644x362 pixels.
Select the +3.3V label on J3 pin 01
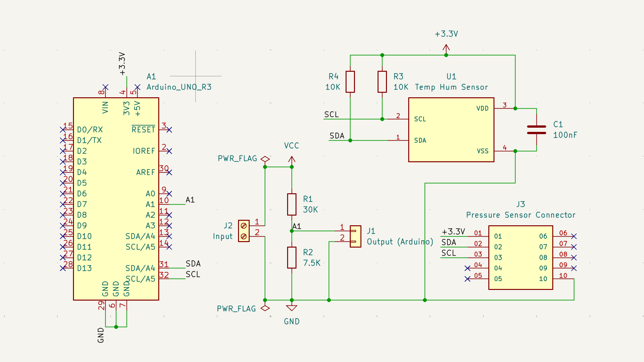coord(453,231)
